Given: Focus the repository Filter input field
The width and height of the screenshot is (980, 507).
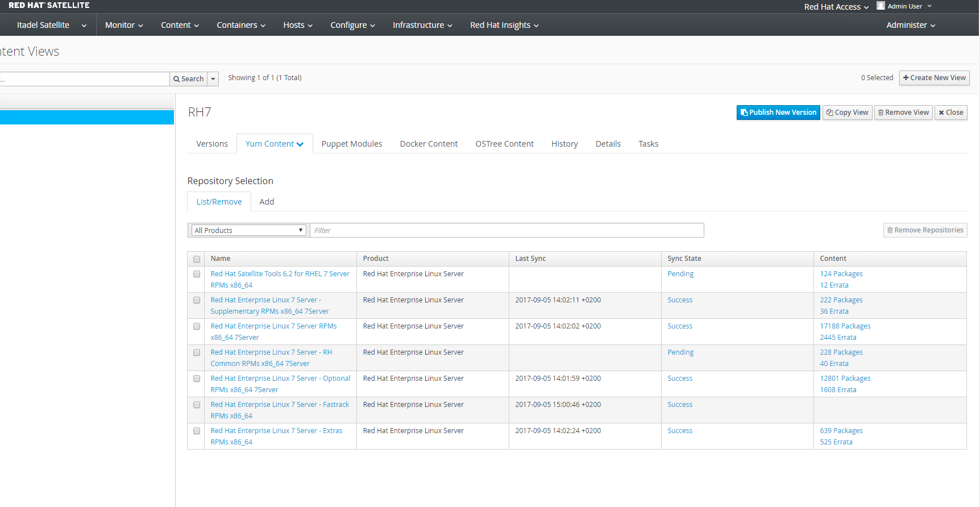Looking at the screenshot, I should (506, 230).
